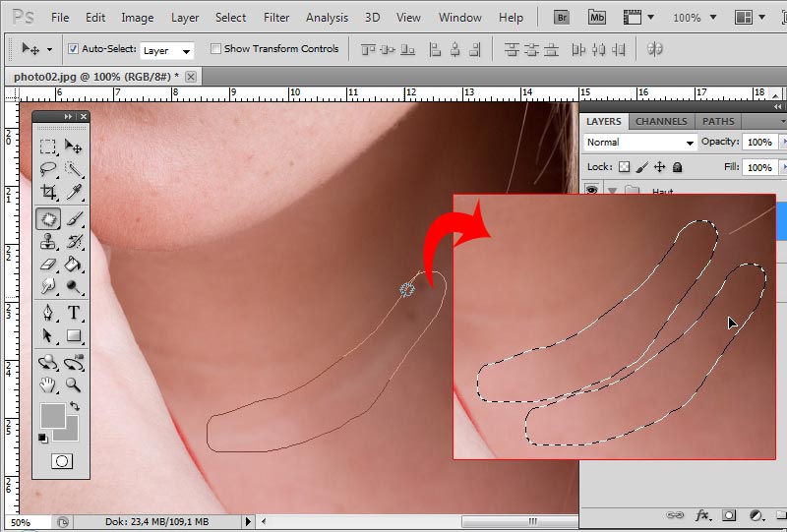Click the foreground color swatch
787x532 pixels.
(x=51, y=414)
